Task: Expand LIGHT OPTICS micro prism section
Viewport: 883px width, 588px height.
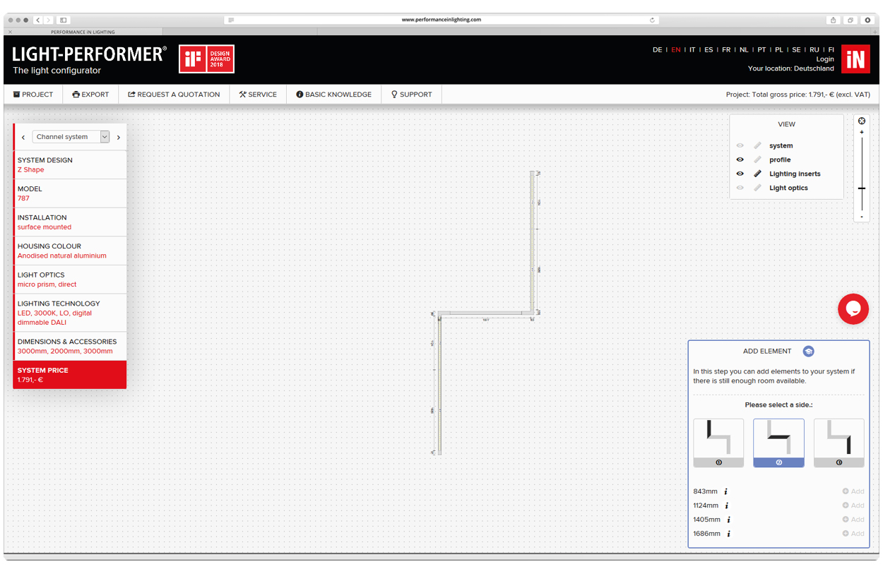Action: 70,280
